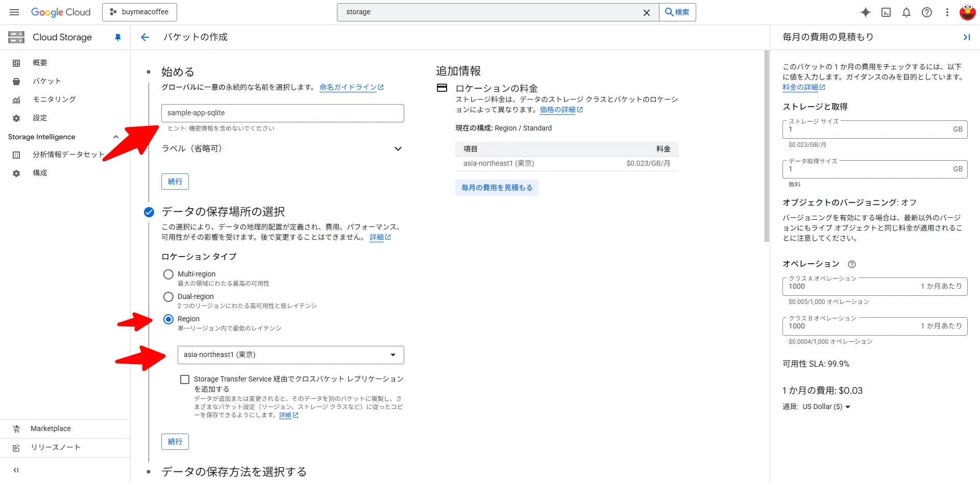
Task: Open the Cloud Storage バケット section
Action: (x=46, y=81)
